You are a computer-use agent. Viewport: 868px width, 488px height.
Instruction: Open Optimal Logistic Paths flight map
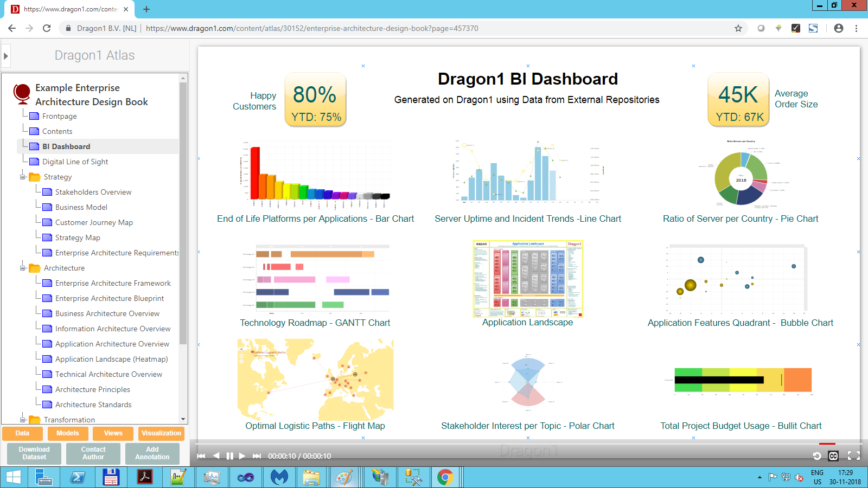315,380
